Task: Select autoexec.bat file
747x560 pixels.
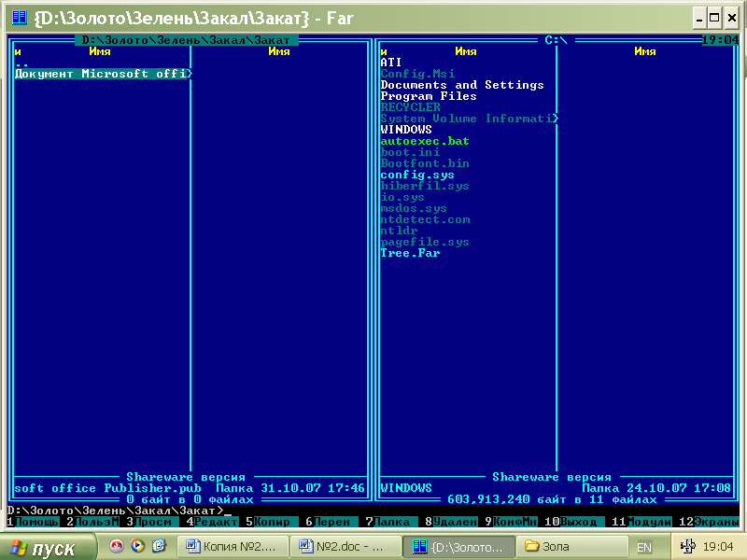Action: coord(425,141)
